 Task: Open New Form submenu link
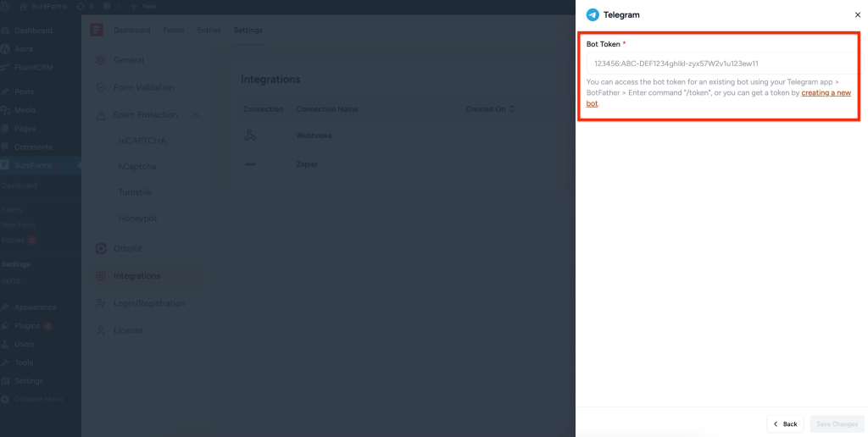point(19,224)
